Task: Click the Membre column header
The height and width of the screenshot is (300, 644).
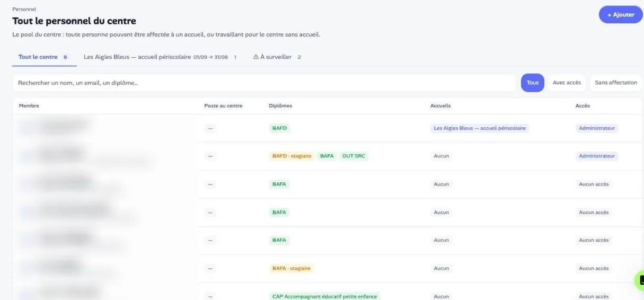Action: pos(29,106)
